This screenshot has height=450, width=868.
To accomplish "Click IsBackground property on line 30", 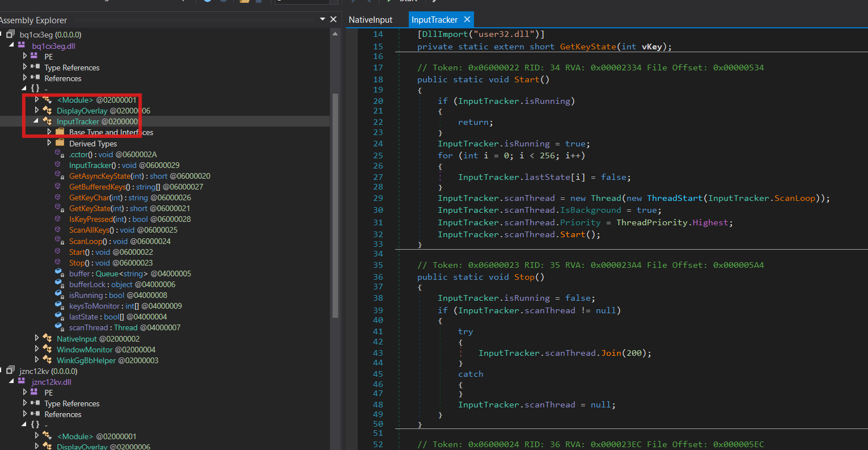I will 591,210.
